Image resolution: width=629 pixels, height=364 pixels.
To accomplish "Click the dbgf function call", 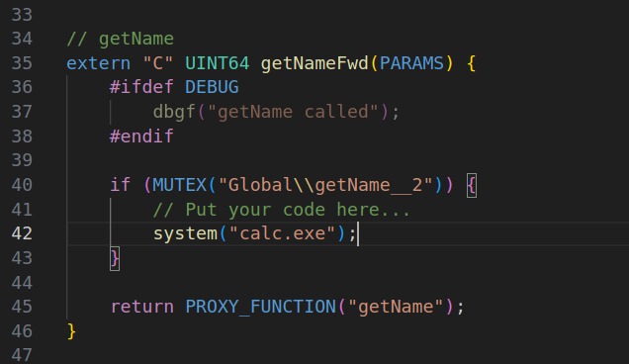I will [174, 112].
